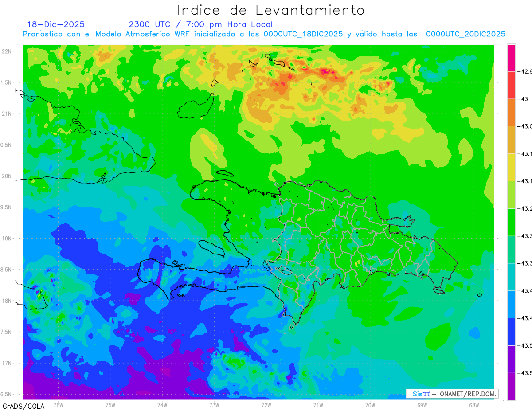Click the yellow swatch in the color scale
This screenshot has width=532, height=411.
(x=512, y=167)
